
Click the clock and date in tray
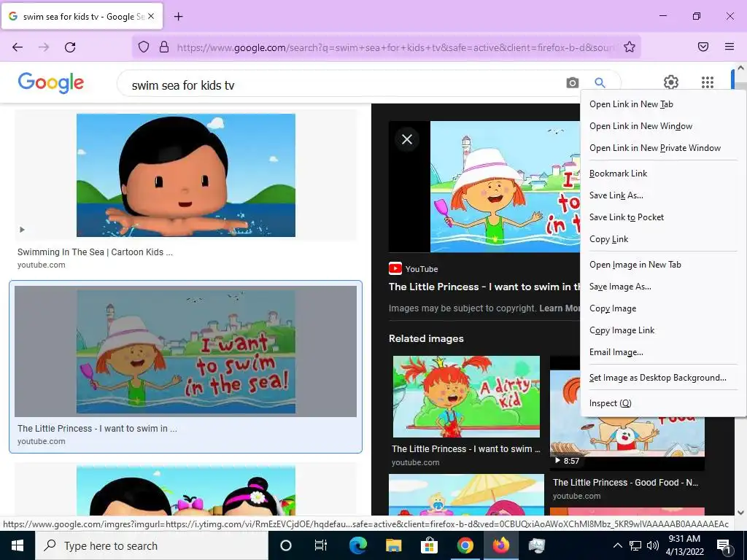(684, 545)
